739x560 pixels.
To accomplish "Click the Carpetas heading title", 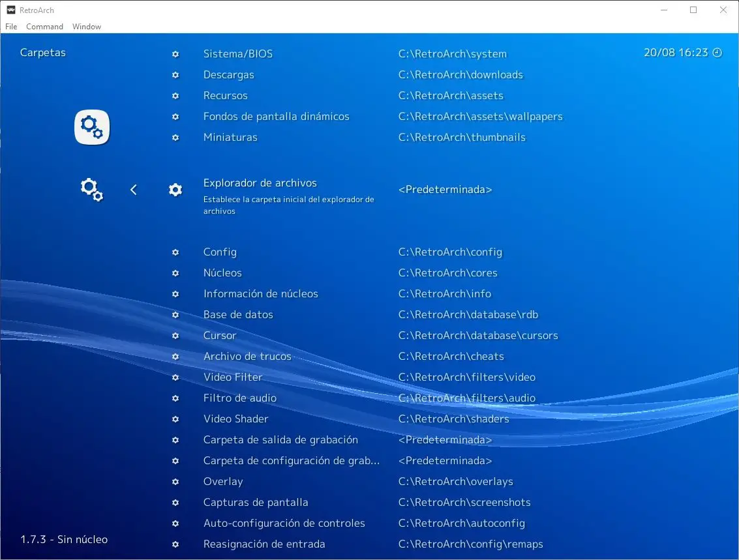I will [43, 53].
